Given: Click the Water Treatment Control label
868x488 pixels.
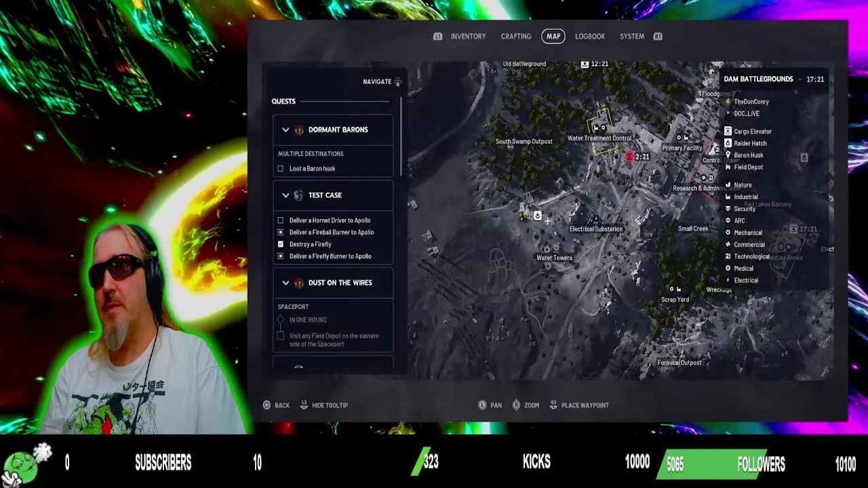Looking at the screenshot, I should click(599, 138).
